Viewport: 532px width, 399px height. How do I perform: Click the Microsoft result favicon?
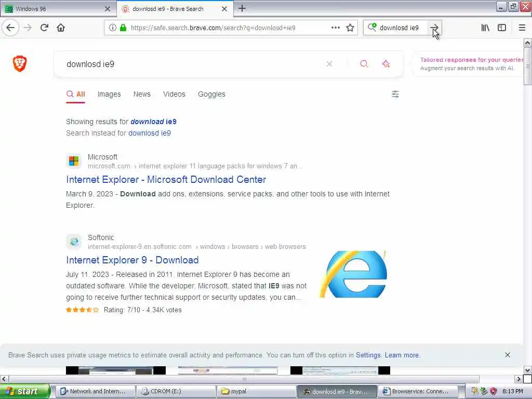click(74, 161)
